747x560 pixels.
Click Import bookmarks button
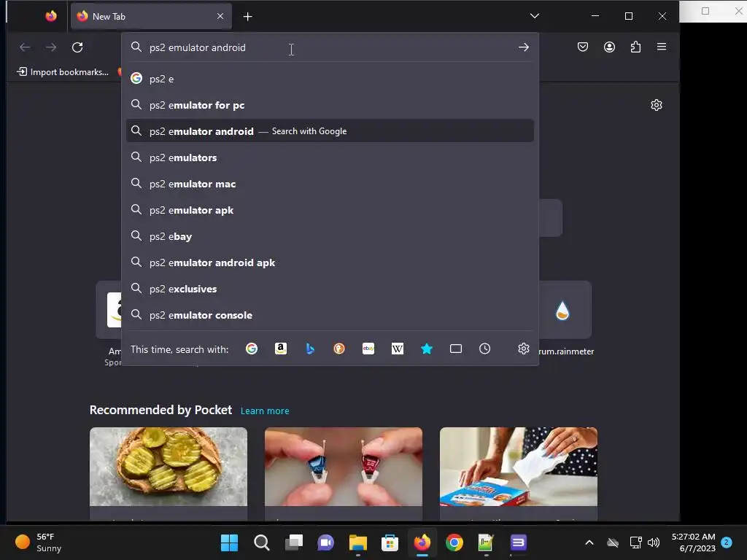tap(63, 72)
